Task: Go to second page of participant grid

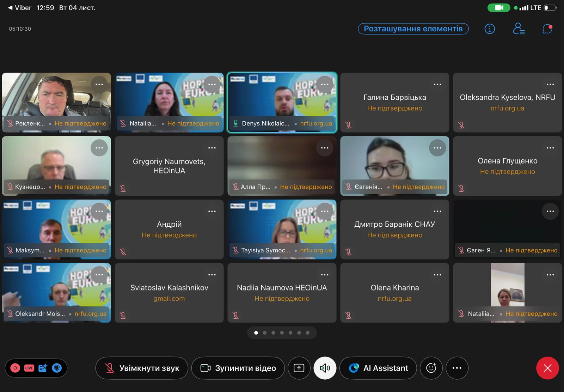Action: click(x=265, y=333)
